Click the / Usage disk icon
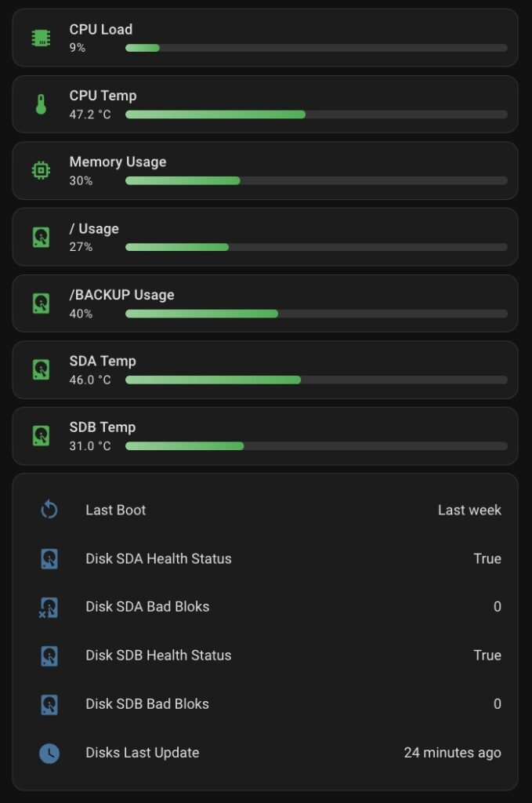This screenshot has height=803, width=532. coord(41,237)
